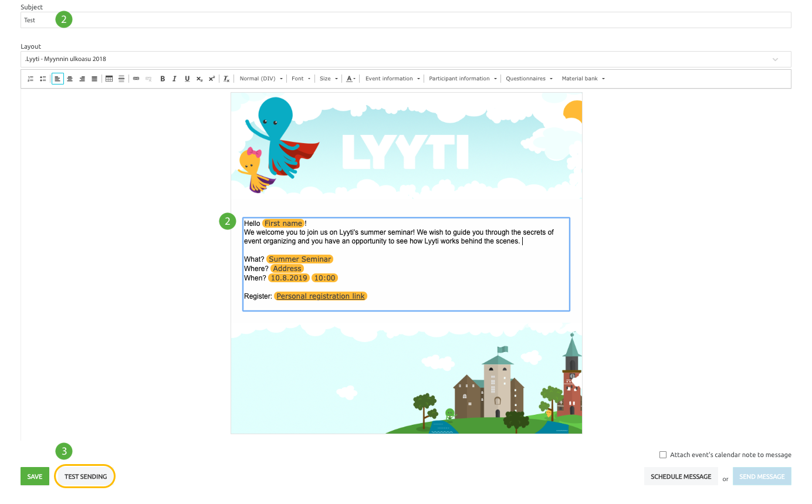Open the Questionnaires menu
Screen dimensions: 812x504
(529, 79)
